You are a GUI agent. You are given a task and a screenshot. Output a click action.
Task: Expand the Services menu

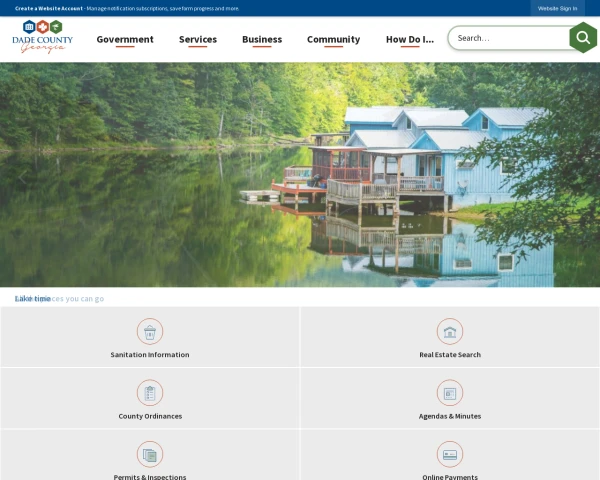[x=198, y=39]
